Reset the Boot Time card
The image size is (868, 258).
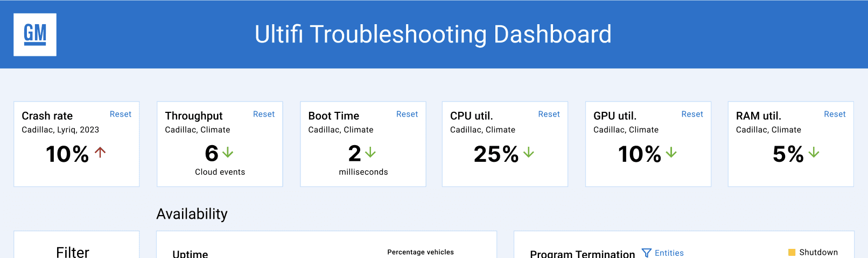(x=407, y=114)
